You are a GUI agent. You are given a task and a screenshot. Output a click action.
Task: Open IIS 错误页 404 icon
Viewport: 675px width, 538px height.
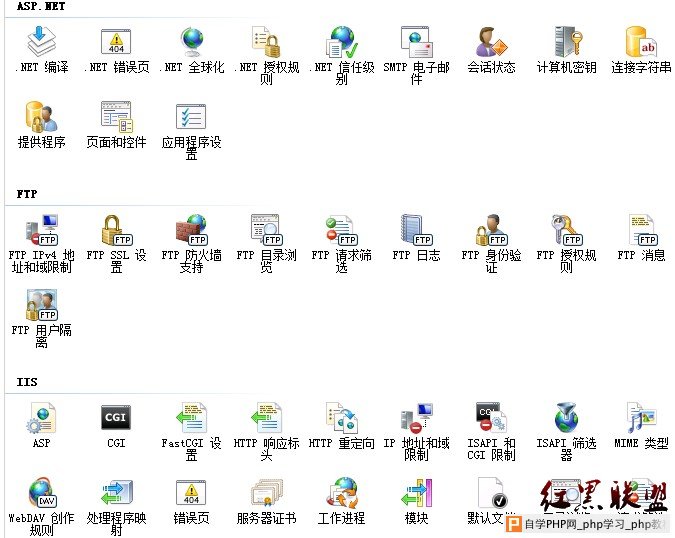click(191, 492)
